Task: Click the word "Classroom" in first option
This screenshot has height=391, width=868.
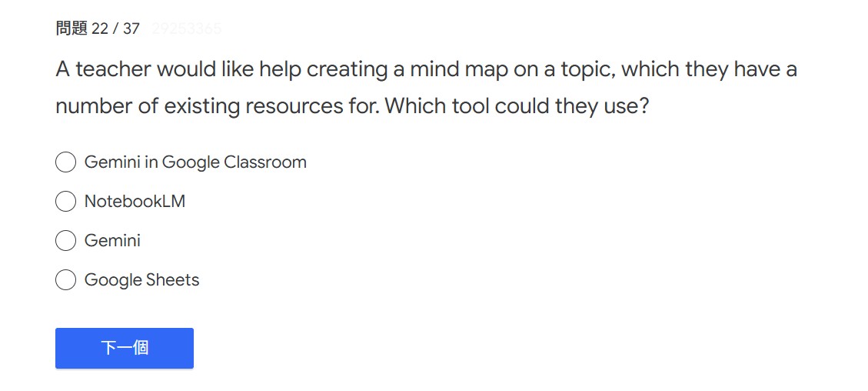Action: pyautogui.click(x=265, y=162)
